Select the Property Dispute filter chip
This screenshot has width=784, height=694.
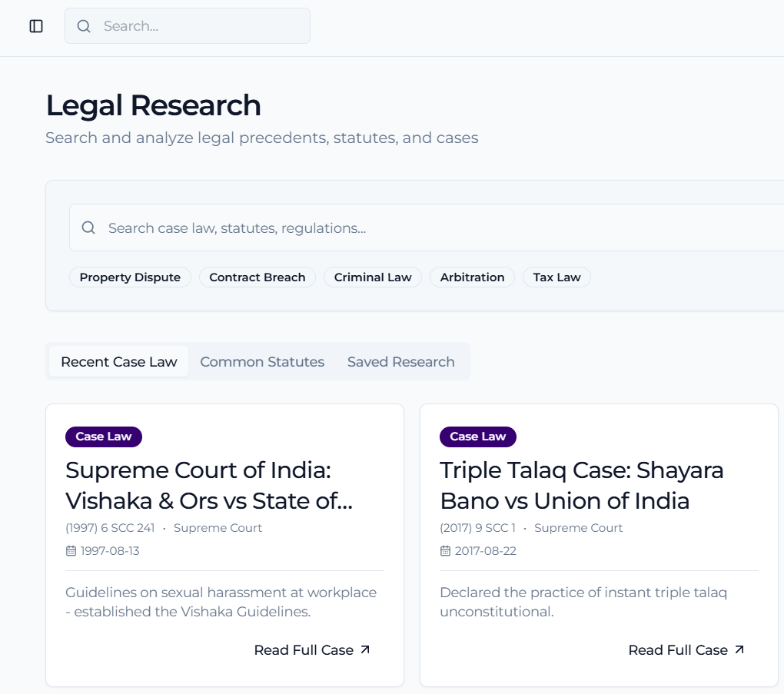130,277
